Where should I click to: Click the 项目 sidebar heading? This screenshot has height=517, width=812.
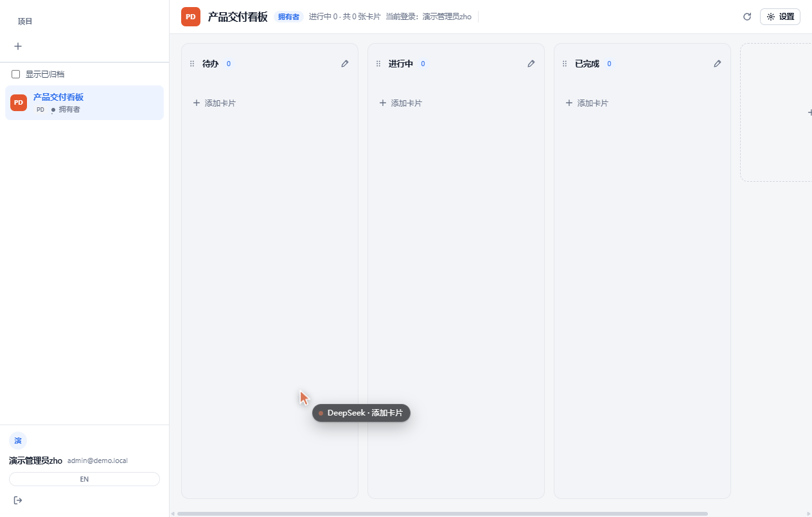click(25, 21)
